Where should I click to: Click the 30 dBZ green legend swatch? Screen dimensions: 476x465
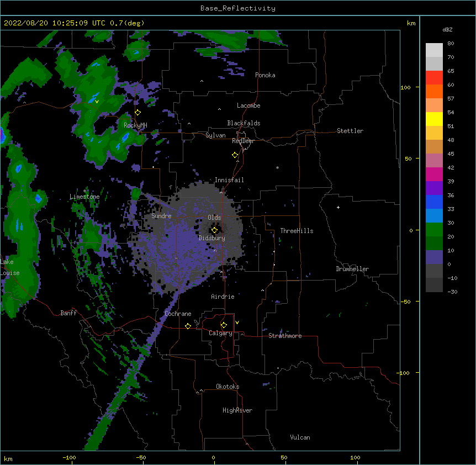pos(434,230)
